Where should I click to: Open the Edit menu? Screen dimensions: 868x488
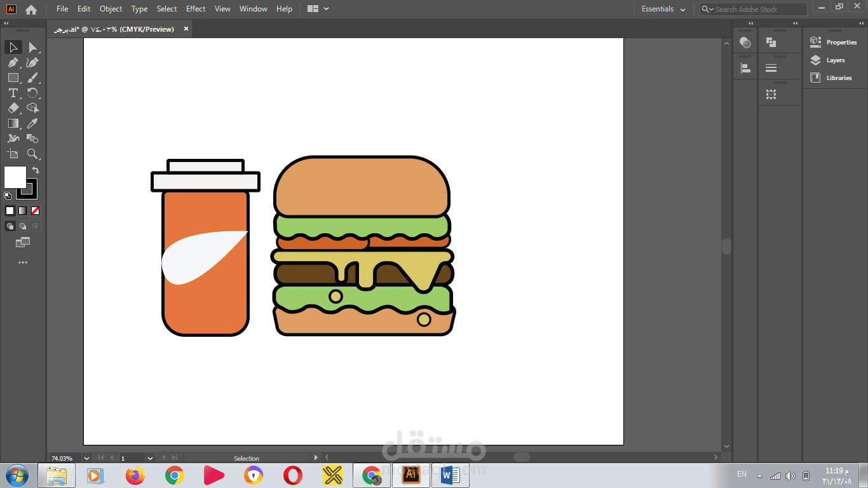coord(84,9)
